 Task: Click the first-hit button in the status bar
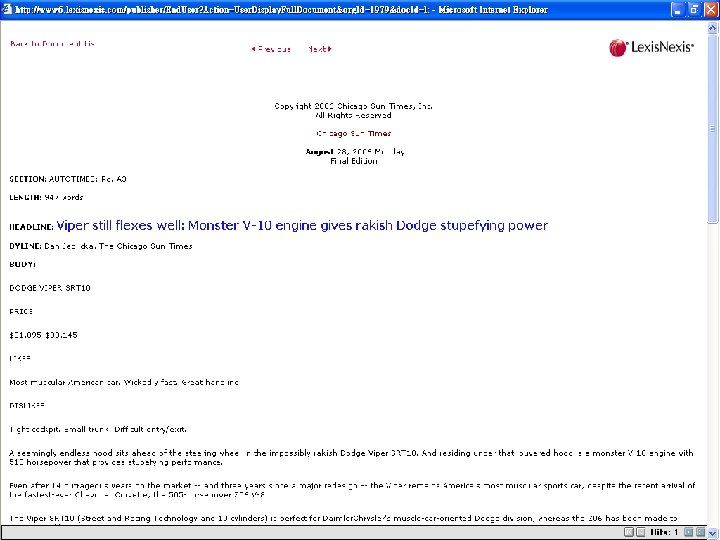tap(629, 532)
